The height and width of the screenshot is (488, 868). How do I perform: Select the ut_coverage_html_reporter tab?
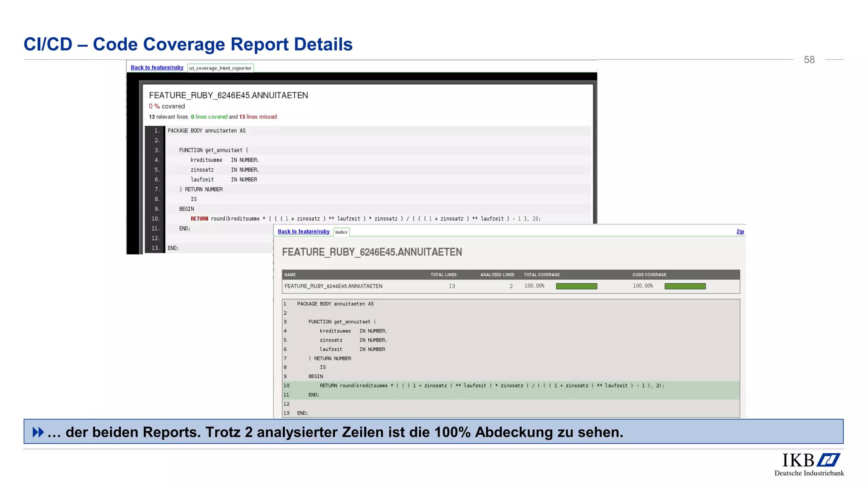[x=220, y=68]
